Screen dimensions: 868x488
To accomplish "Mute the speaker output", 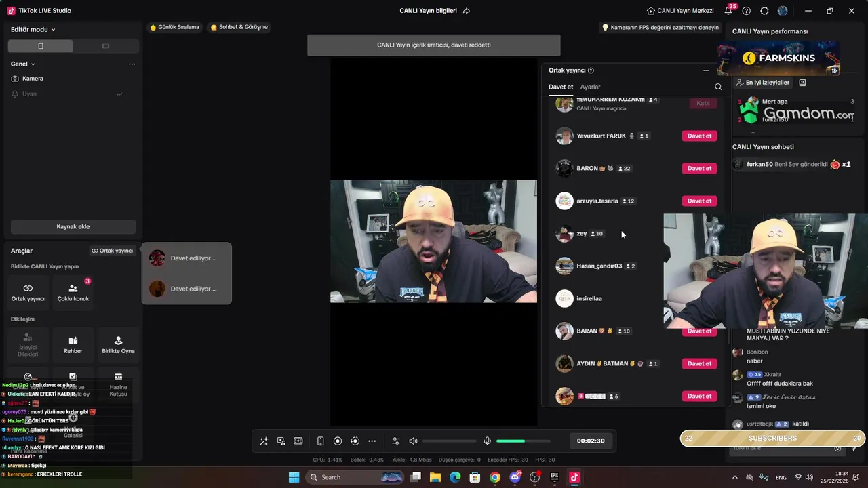I will click(x=413, y=441).
